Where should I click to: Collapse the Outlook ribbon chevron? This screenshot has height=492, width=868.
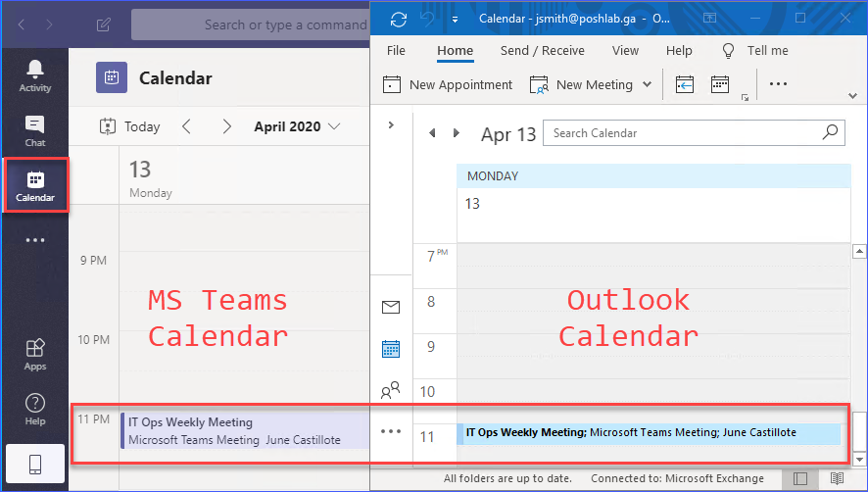[x=852, y=96]
